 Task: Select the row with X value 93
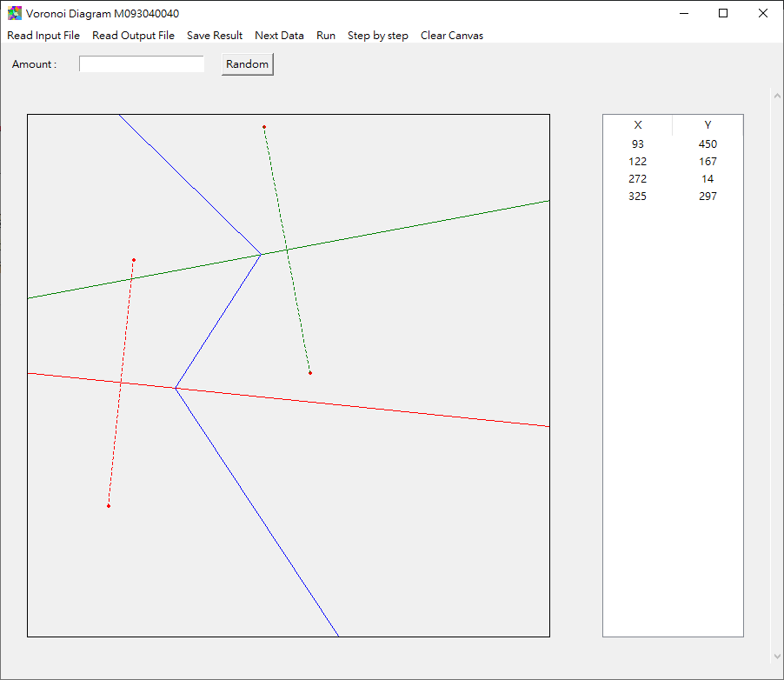coord(673,144)
